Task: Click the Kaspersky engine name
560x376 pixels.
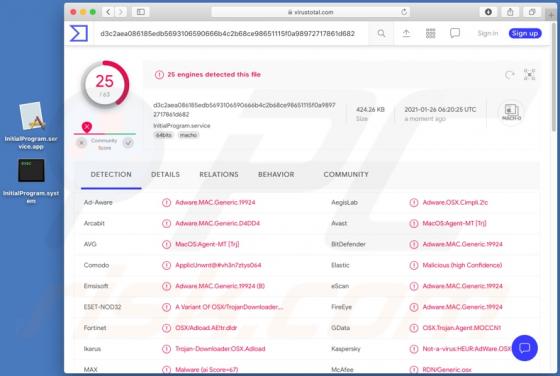Action: coord(346,349)
